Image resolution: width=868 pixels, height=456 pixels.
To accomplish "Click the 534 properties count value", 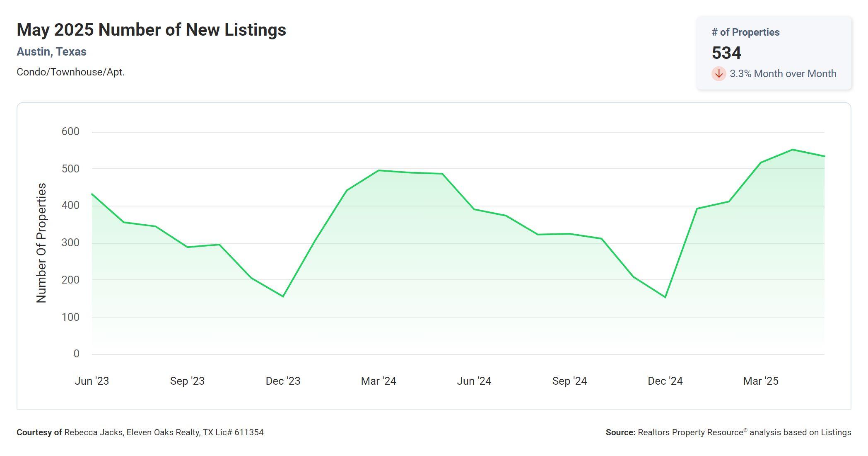I will click(726, 53).
